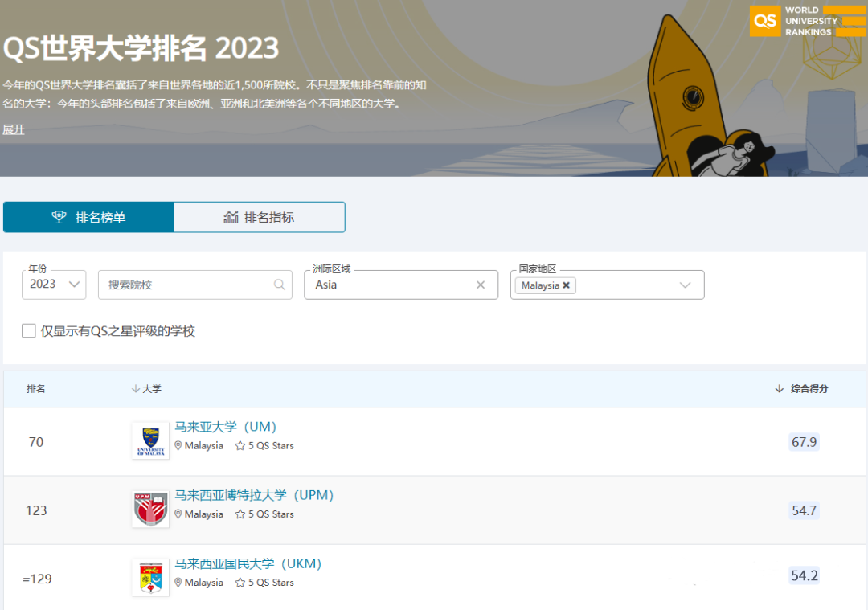Enable 仅显示有QS之星评级的学校 checkbox
The width and height of the screenshot is (868, 610).
29,330
